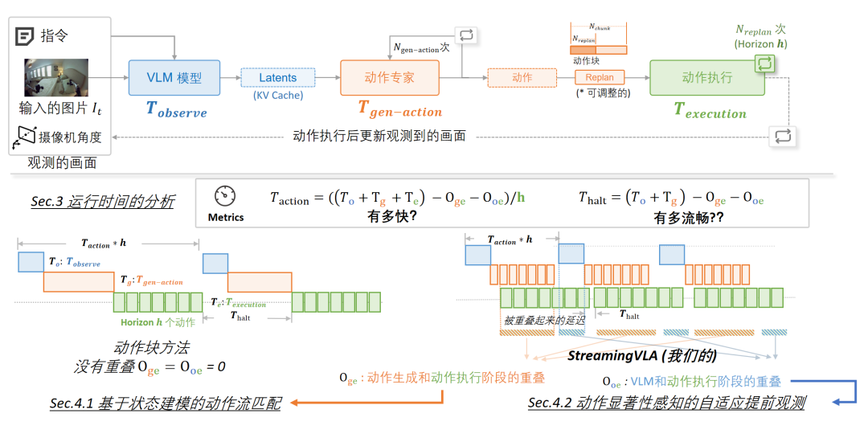Click the O_oe VLM和动作执行阶段的重叠 legend
Image resolution: width=868 pixels, height=442 pixels.
691,382
